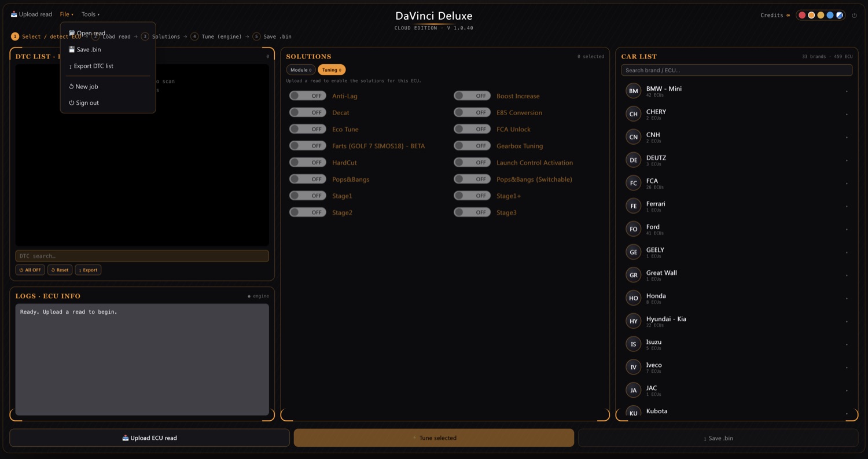Pick the red theme color swatch
This screenshot has height=459, width=868.
point(802,15)
